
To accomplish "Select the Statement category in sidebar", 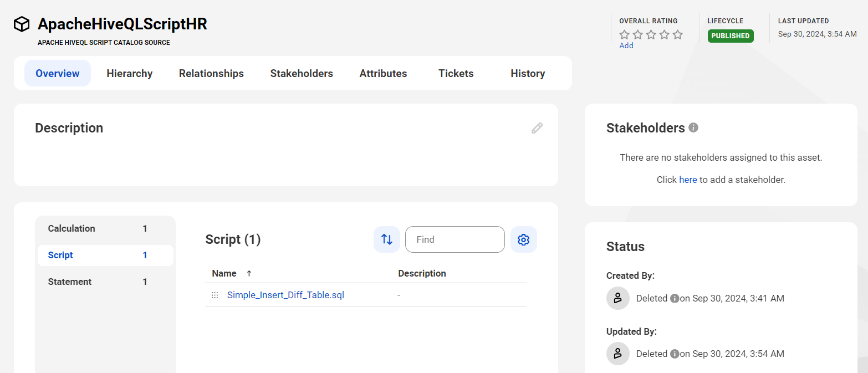I will (105, 282).
